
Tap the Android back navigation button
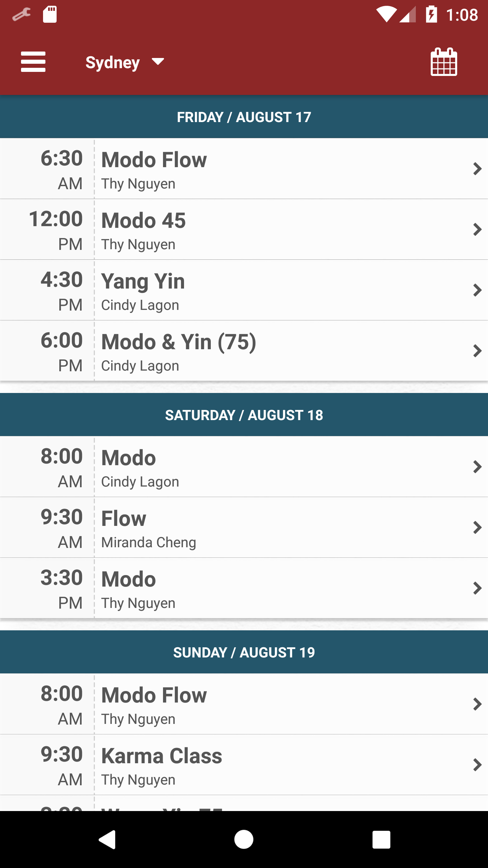[x=107, y=840]
